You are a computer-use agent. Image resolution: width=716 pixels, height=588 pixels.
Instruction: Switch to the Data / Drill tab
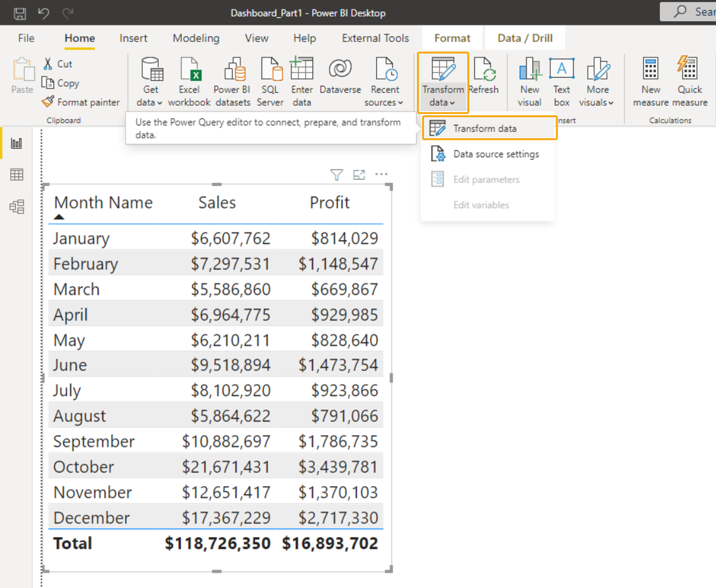click(x=525, y=38)
